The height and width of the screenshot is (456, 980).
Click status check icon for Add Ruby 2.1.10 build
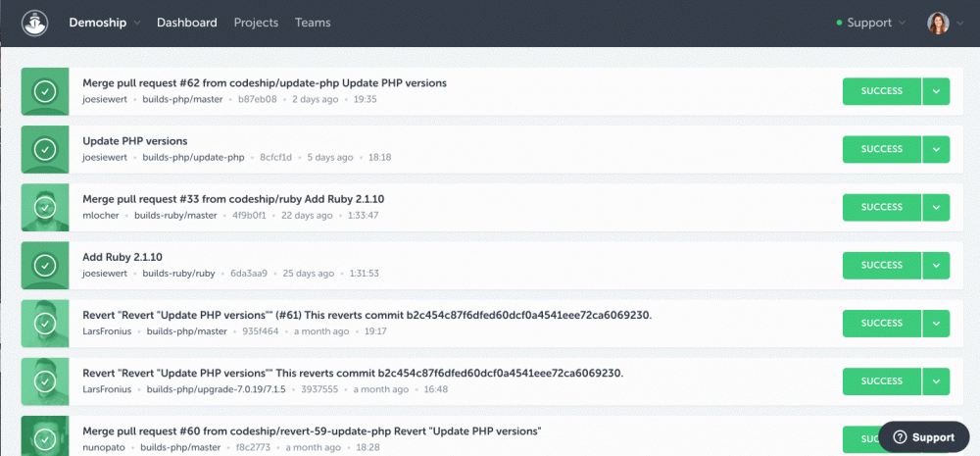45,265
